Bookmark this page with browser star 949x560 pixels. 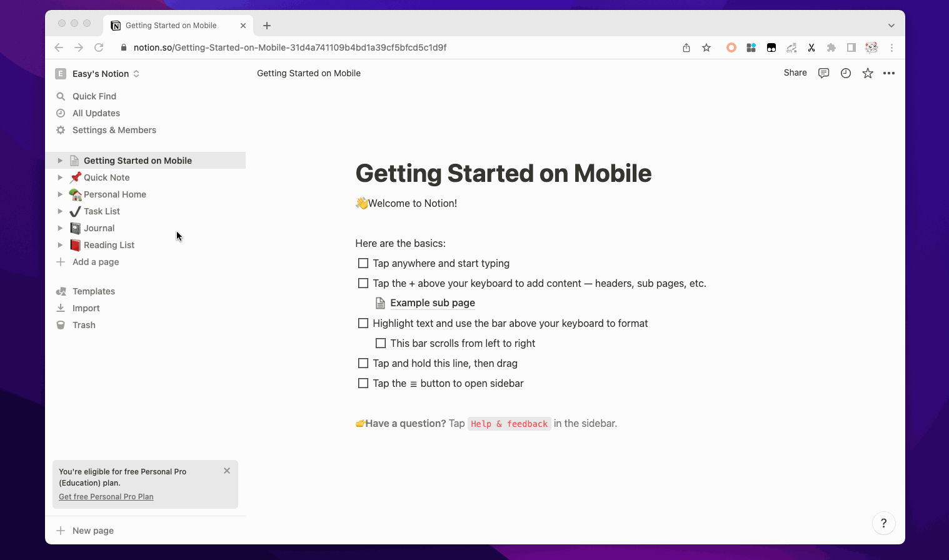(x=706, y=47)
